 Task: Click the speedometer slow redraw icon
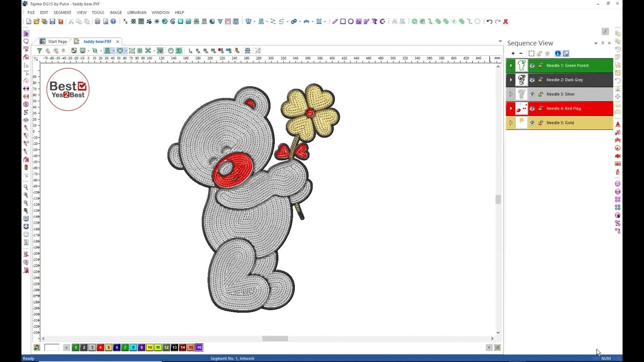click(x=171, y=51)
